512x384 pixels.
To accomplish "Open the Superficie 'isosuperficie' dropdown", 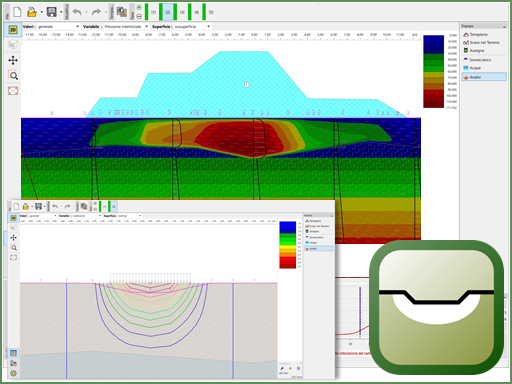I will tap(192, 26).
